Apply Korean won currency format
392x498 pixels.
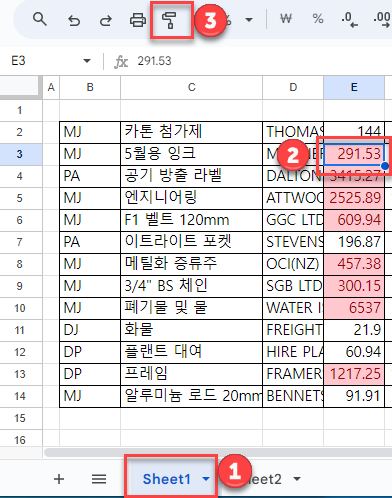pyautogui.click(x=286, y=19)
